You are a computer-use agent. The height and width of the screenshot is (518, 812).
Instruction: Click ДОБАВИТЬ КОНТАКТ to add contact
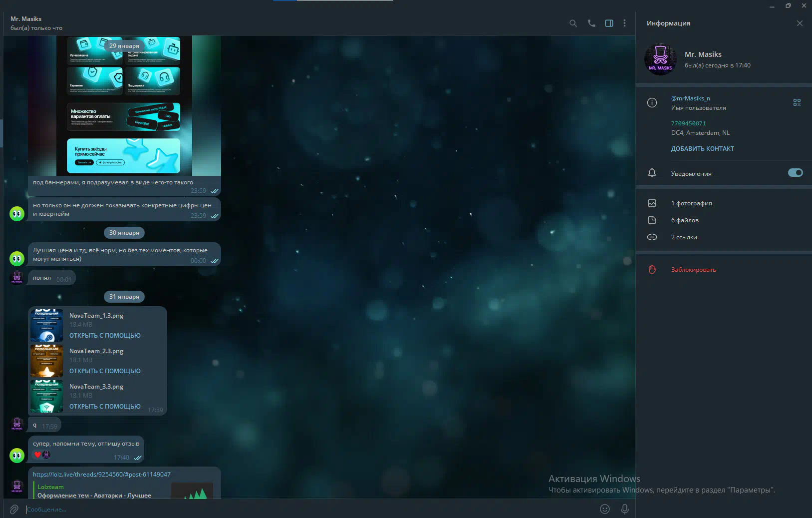pos(702,149)
